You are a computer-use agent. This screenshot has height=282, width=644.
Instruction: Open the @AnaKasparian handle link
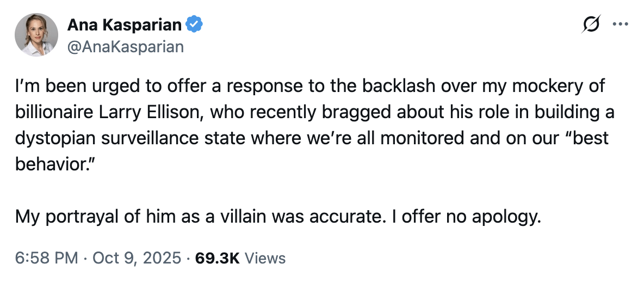(125, 47)
